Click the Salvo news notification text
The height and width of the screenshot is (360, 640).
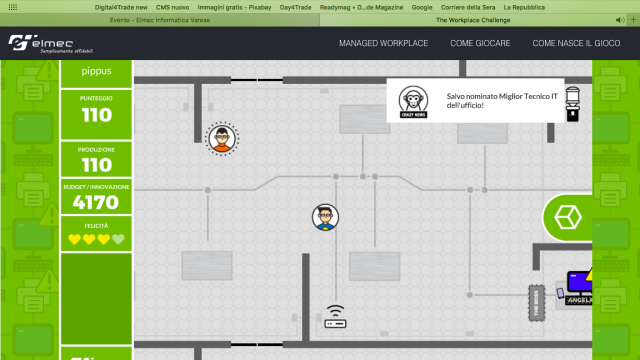pos(502,101)
